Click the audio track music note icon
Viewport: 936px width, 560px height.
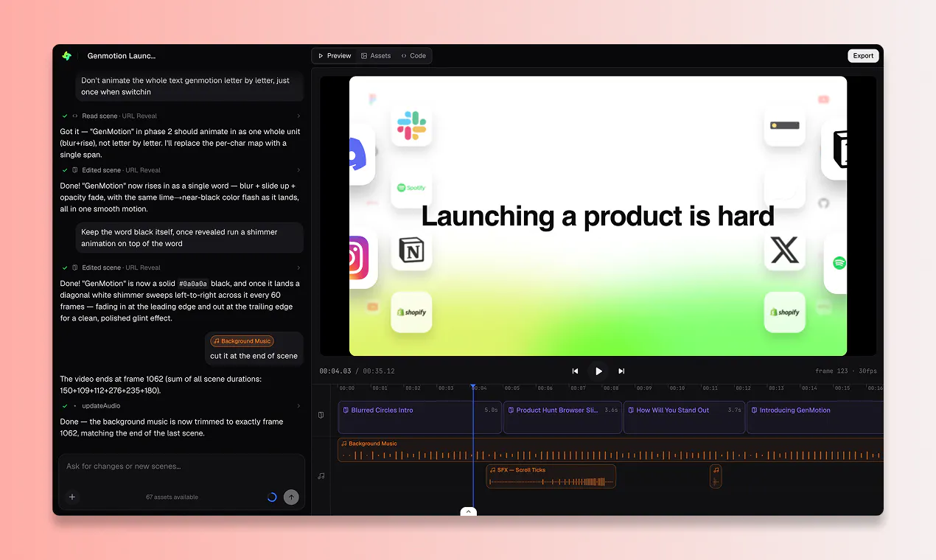coord(321,476)
